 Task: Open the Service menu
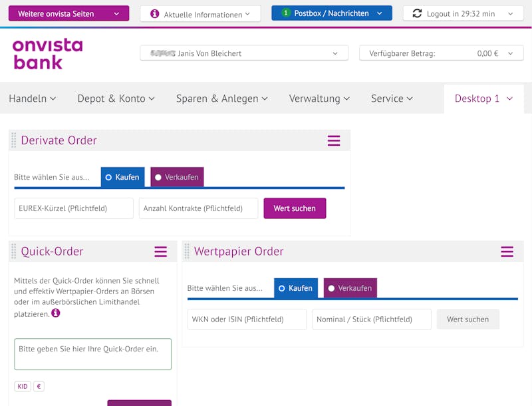click(392, 99)
